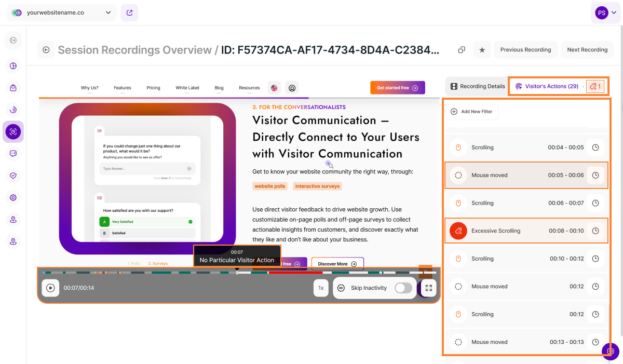The height and width of the screenshot is (364, 623).
Task: Go to Previous Recording
Action: coord(525,50)
